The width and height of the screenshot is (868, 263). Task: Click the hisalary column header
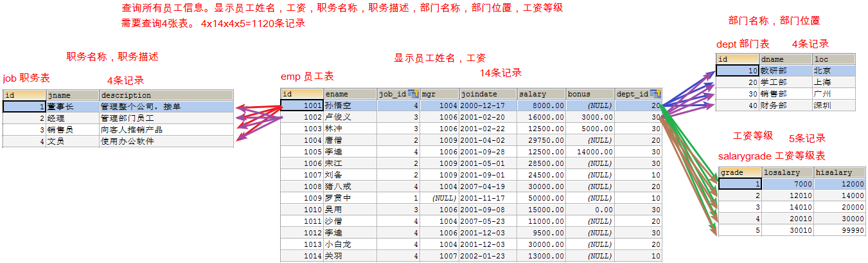[x=839, y=172]
